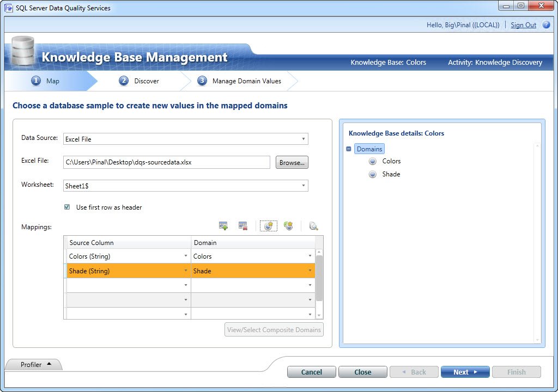The image size is (558, 392).
Task: Click the step 1 number badge
Action: pyautogui.click(x=36, y=81)
